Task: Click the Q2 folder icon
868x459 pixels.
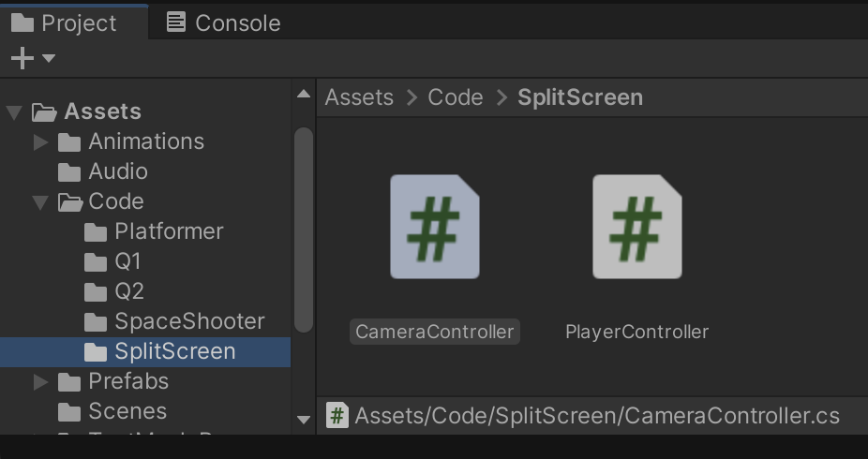Action: tap(96, 291)
